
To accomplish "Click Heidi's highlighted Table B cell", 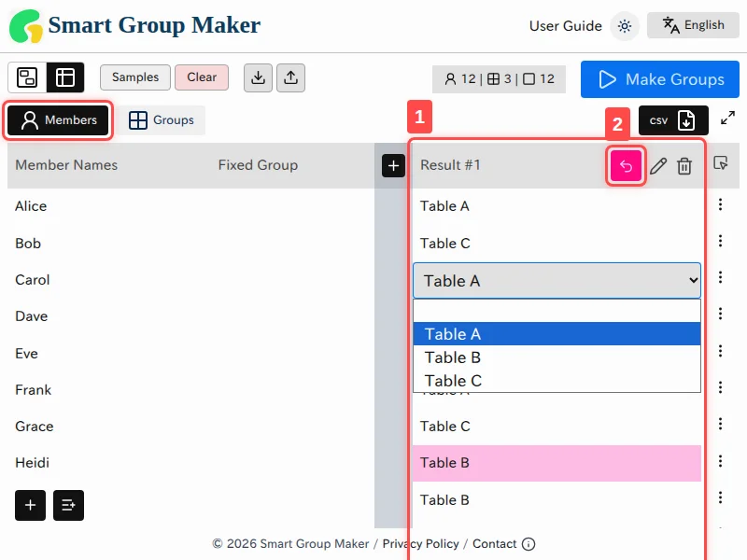I will 557,463.
